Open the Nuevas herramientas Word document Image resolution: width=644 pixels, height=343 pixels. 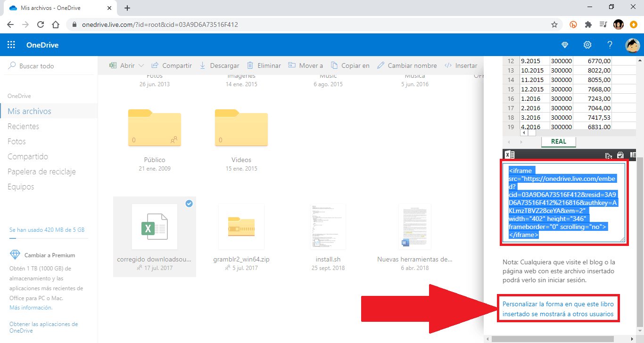point(415,237)
